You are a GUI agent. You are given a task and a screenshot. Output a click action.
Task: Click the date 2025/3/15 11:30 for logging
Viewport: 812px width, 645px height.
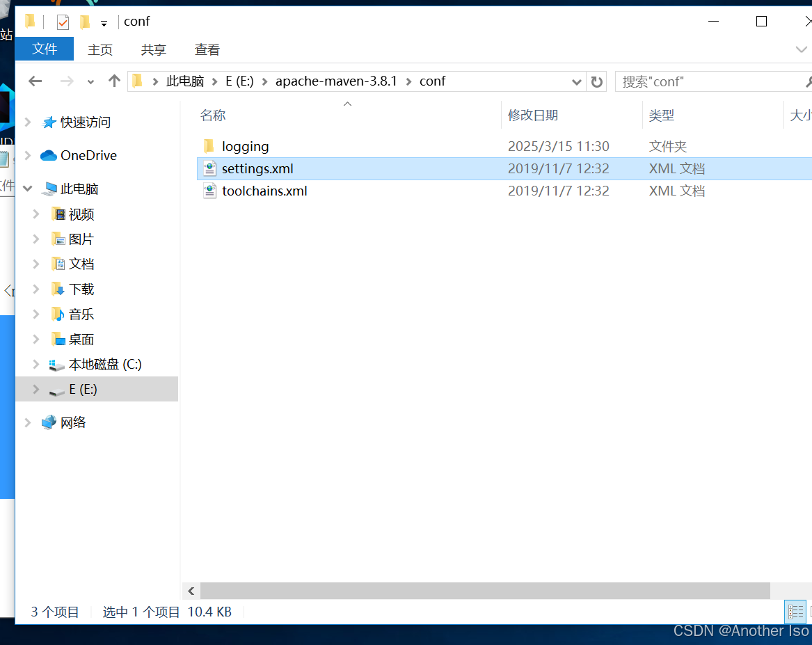(558, 147)
